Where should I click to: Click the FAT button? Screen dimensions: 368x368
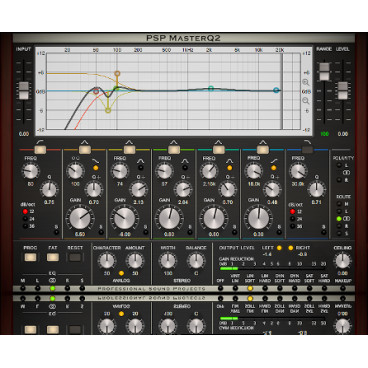point(53,257)
